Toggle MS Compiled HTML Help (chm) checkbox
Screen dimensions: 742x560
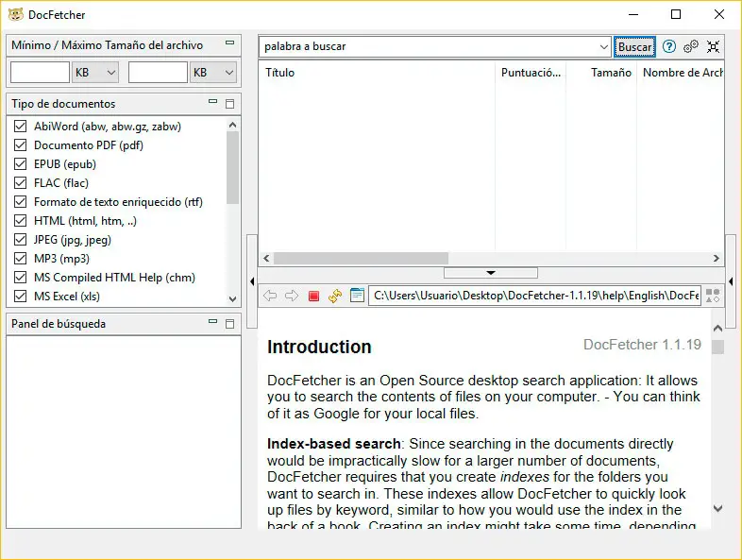point(21,278)
